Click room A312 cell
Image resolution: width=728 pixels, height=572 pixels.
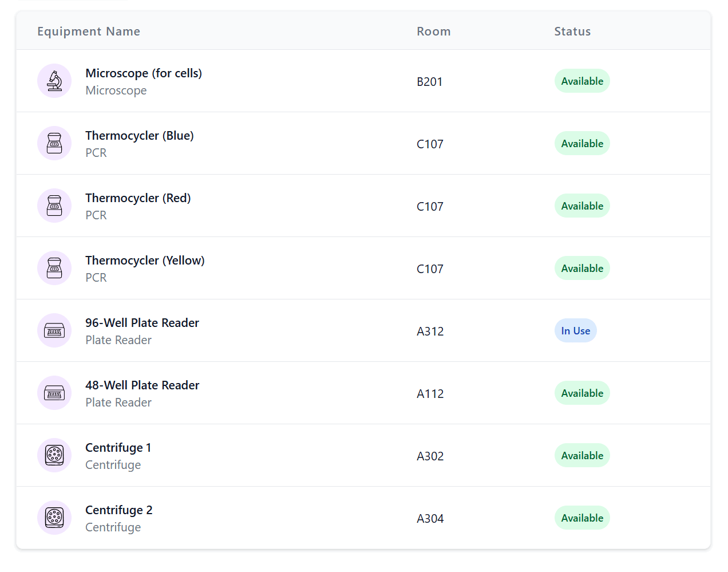(430, 332)
